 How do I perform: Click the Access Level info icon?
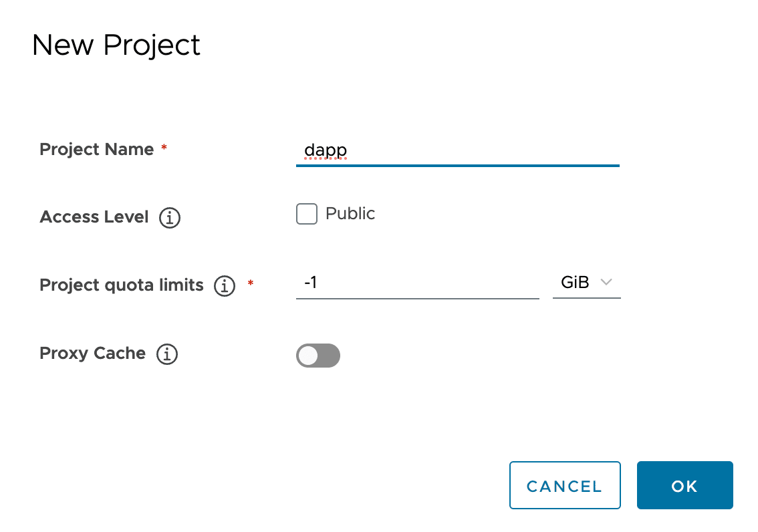(x=170, y=218)
